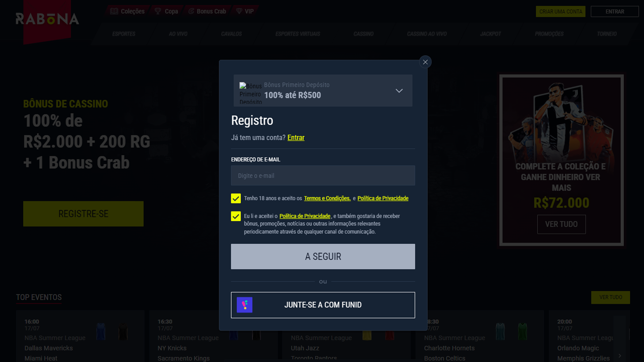Open the CASSINO AO VIVO tab
Viewport: 644px width, 362px height.
427,34
